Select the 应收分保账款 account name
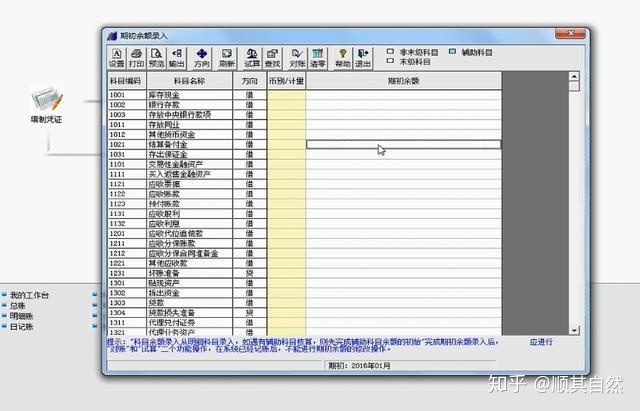Screen dimensions: 640x411 point(171,243)
